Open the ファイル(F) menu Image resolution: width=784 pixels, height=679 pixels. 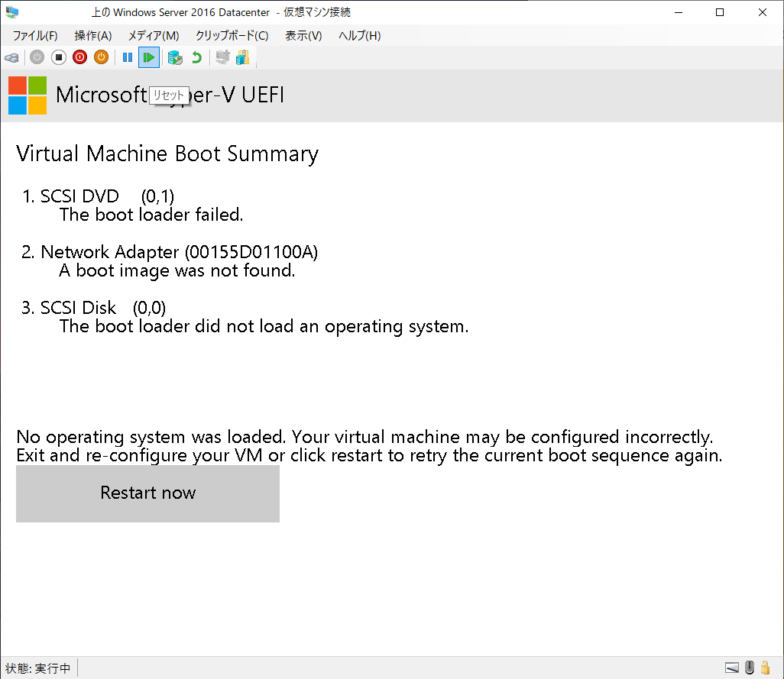(x=35, y=35)
